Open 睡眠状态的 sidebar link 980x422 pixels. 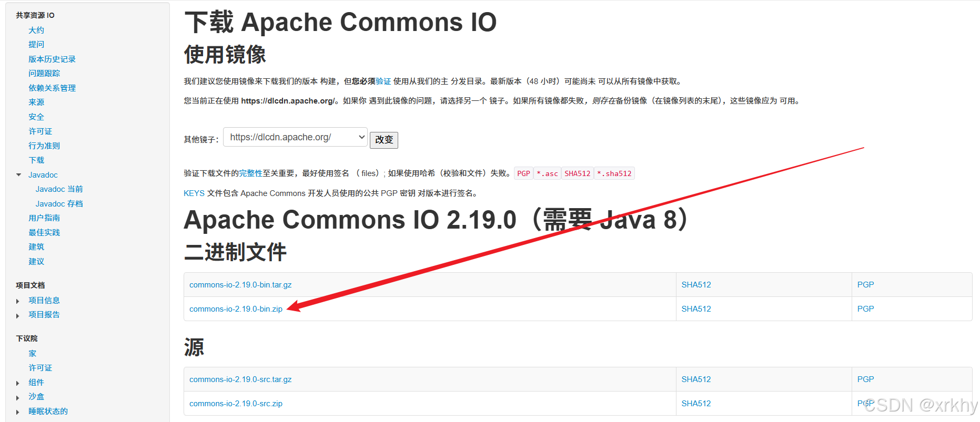tap(48, 411)
